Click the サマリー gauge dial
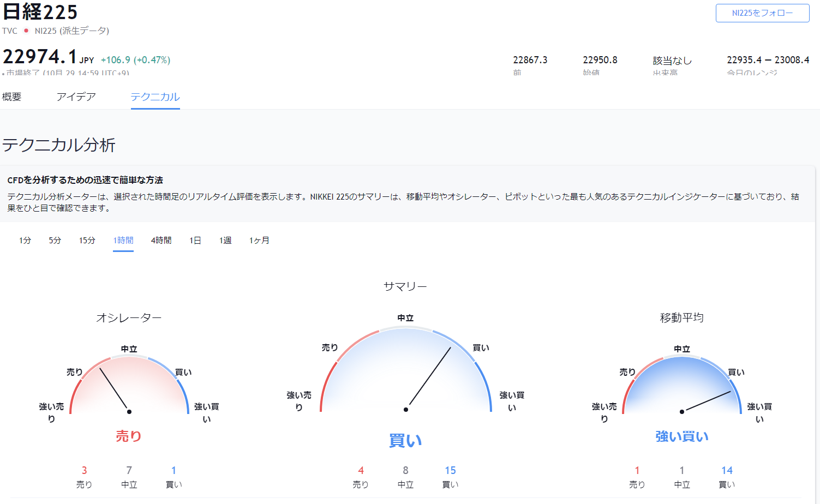820x504 pixels. coord(406,369)
